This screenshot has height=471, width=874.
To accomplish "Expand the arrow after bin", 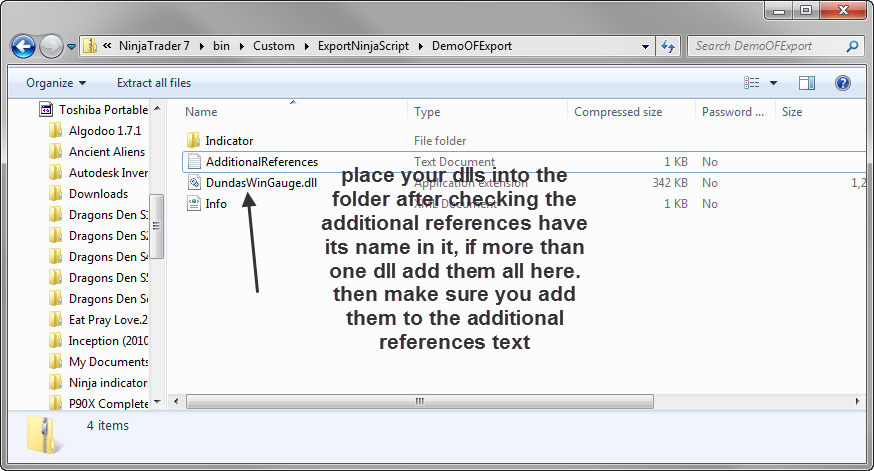I will coord(241,46).
